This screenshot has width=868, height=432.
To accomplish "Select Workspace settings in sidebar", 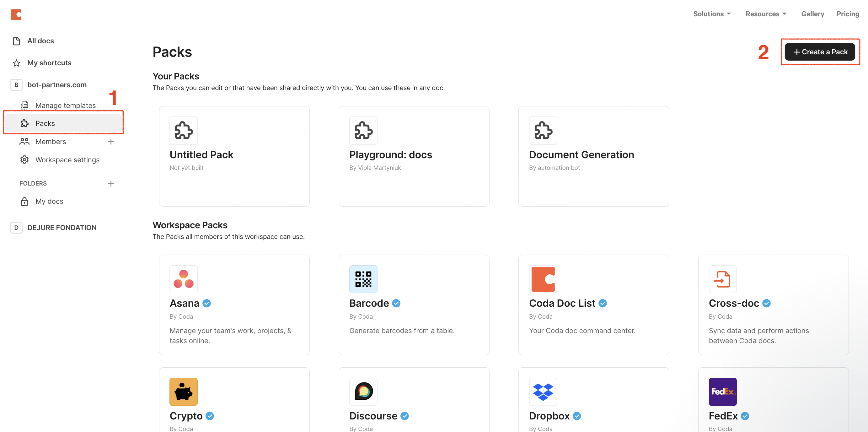I will (x=67, y=160).
